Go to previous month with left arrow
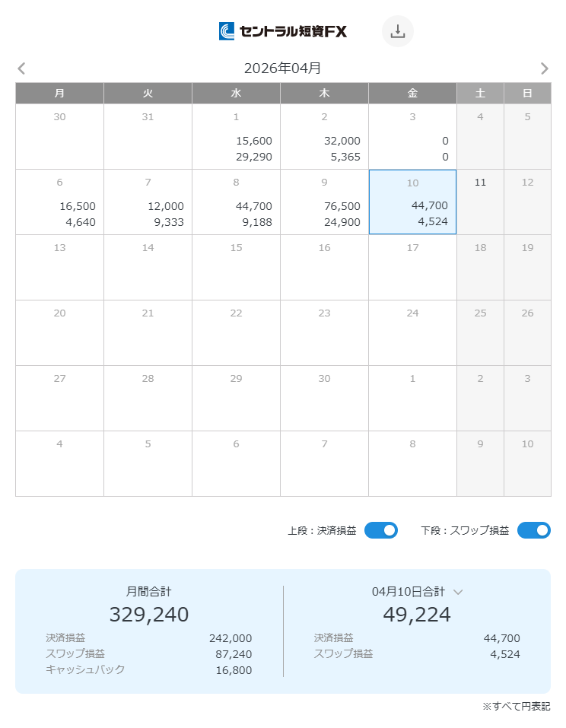The width and height of the screenshot is (566, 728). [x=21, y=68]
